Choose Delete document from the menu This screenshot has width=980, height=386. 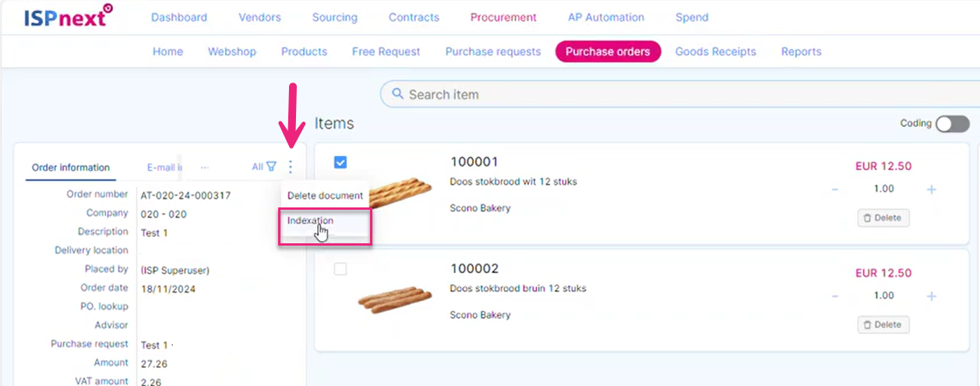(325, 196)
